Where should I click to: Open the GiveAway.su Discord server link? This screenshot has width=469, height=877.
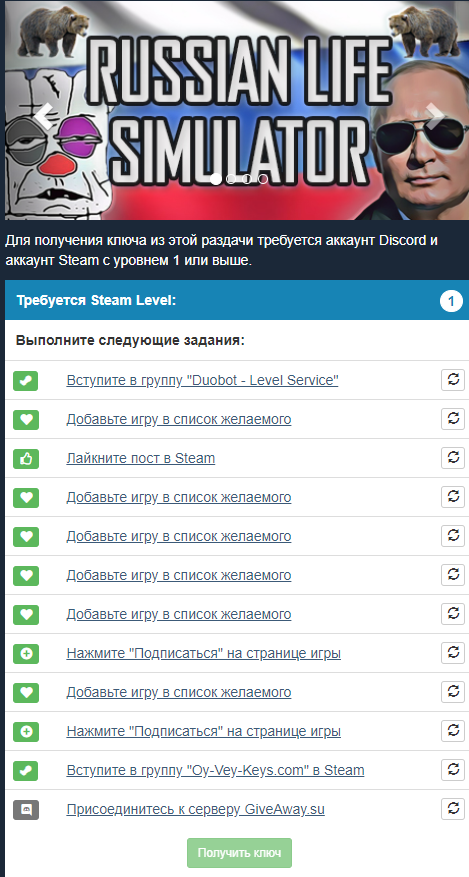coord(196,810)
